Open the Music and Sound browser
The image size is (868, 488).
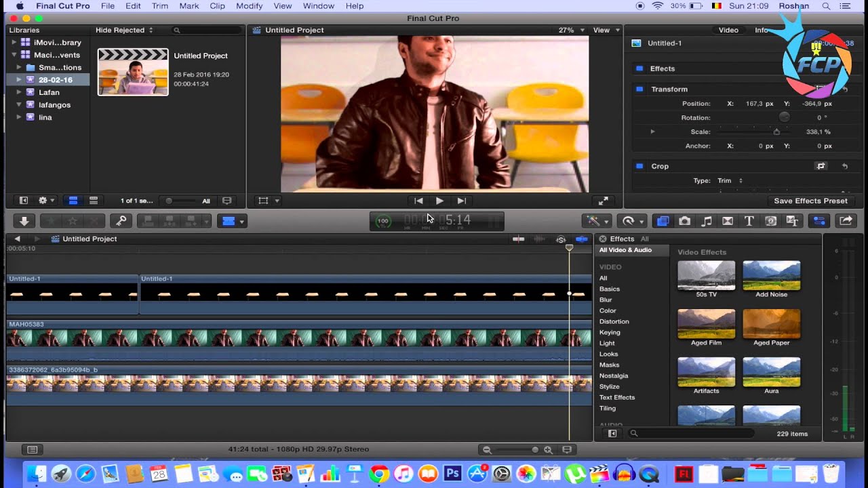point(707,221)
